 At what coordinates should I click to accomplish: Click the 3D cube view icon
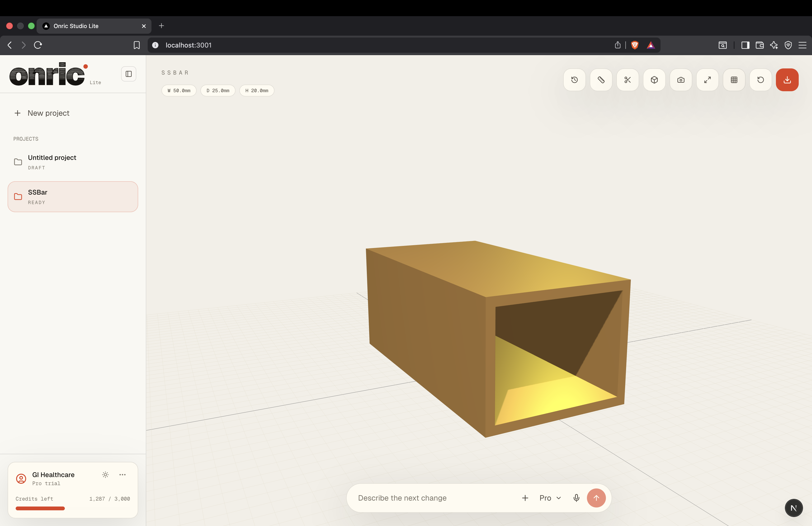654,80
